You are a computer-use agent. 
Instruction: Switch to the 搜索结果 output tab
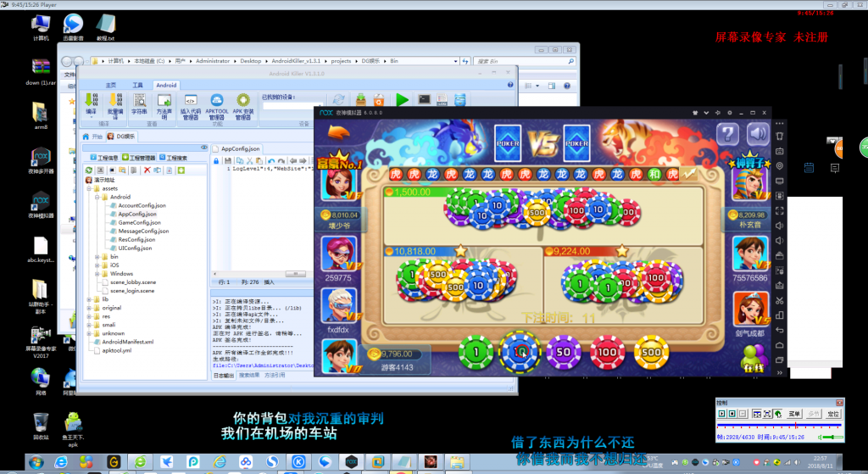tap(249, 375)
